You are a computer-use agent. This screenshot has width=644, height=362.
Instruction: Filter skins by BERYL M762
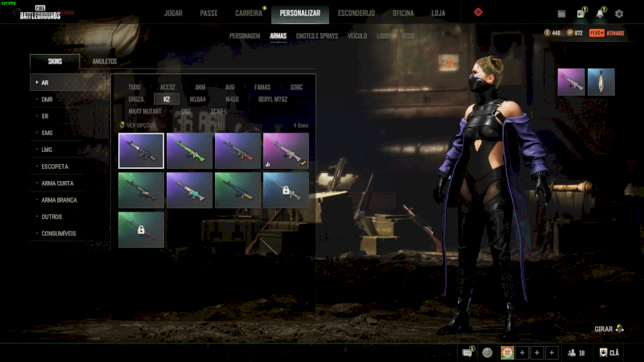(273, 99)
